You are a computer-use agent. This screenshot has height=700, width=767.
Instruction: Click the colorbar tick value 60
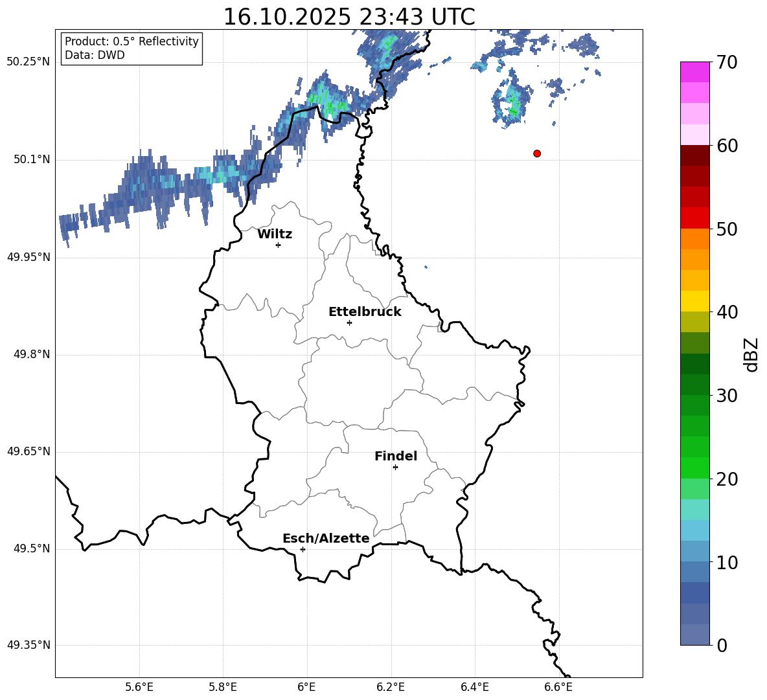click(x=727, y=146)
